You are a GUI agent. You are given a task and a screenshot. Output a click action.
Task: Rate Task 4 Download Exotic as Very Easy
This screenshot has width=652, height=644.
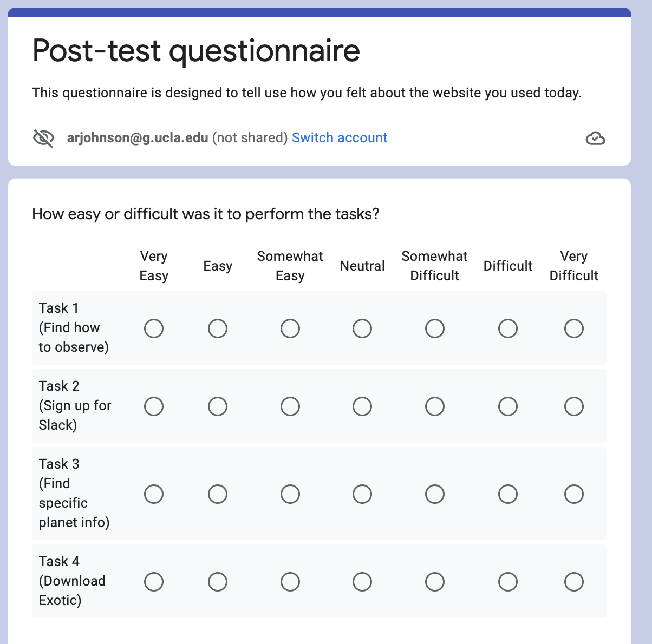point(154,582)
